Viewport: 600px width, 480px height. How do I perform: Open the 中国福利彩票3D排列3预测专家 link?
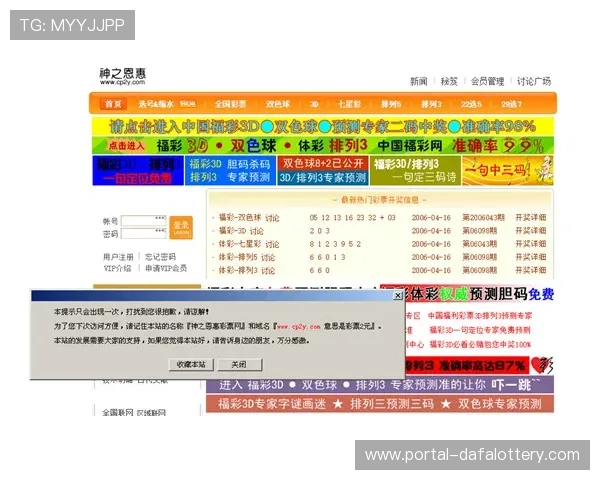479,316
